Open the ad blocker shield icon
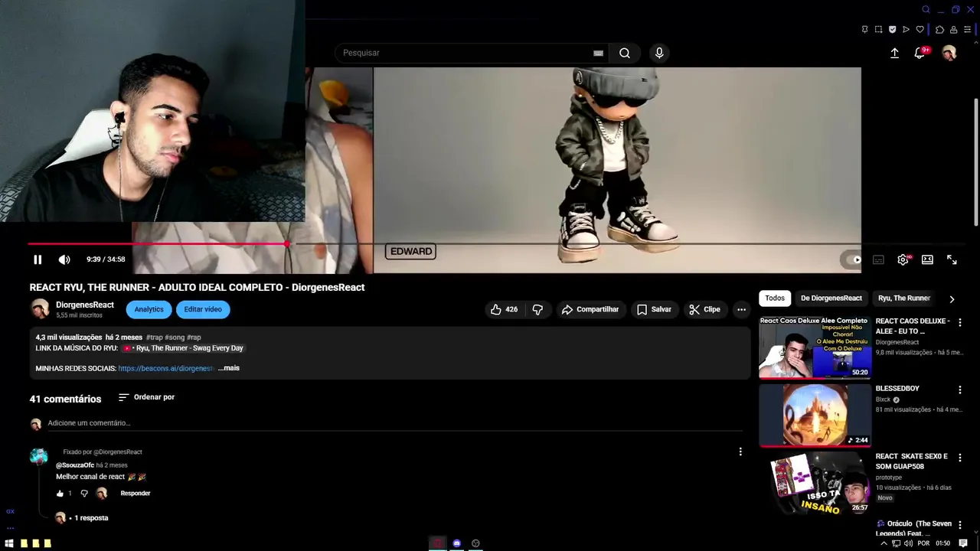Screen dimensions: 980x551 click(892, 30)
